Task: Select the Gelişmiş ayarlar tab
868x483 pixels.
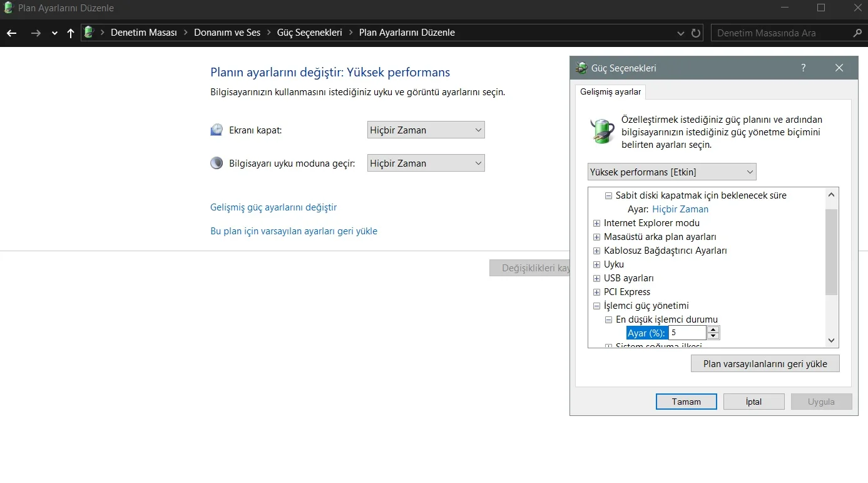Action: click(x=611, y=92)
